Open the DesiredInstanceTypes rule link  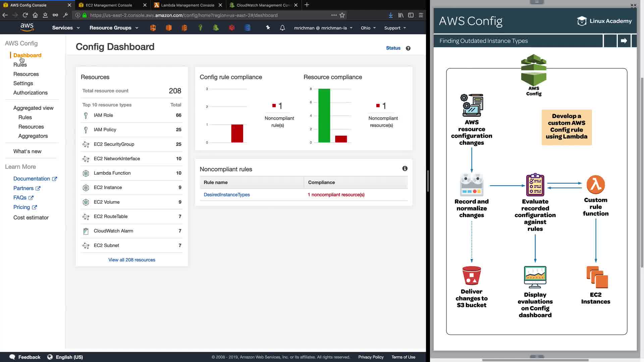pyautogui.click(x=227, y=195)
